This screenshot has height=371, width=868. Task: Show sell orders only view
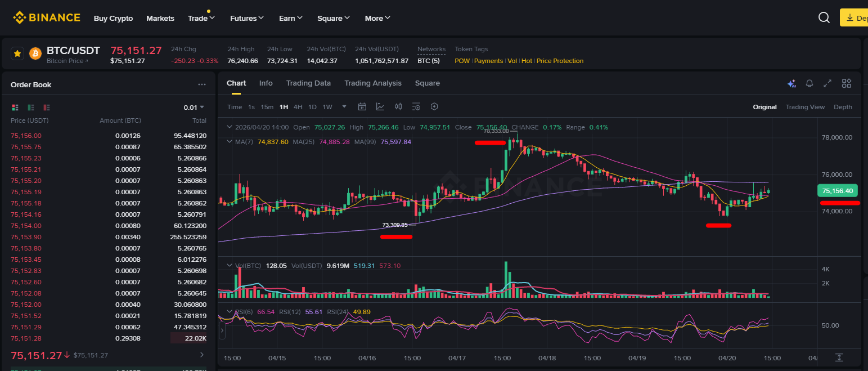pos(47,107)
